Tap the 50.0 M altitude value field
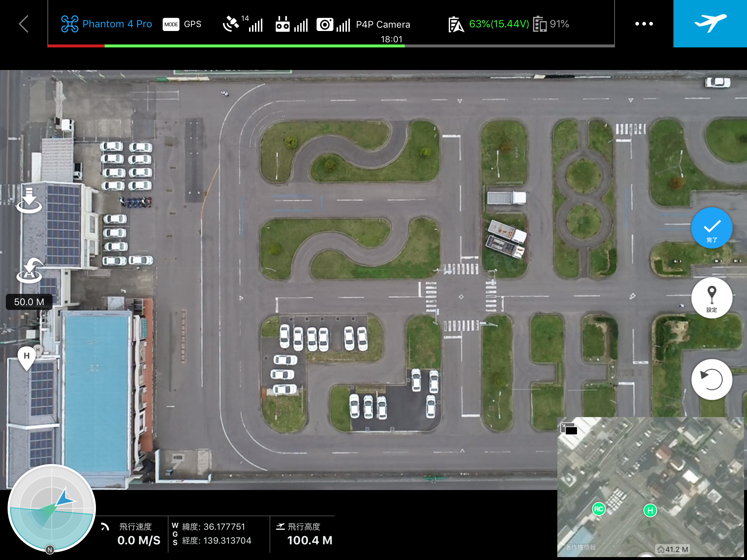 29,302
